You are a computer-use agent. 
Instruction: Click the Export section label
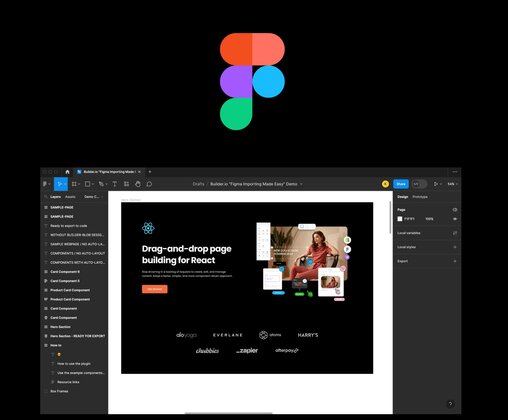click(402, 261)
